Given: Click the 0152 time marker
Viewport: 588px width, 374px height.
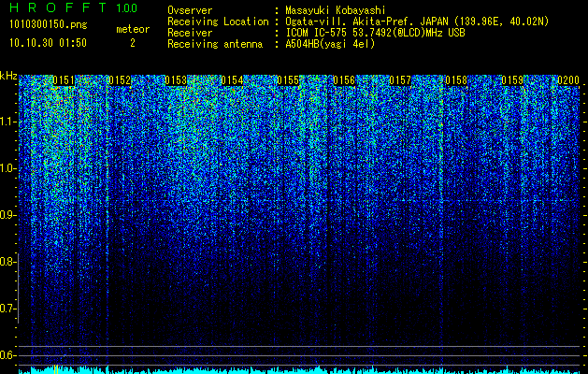Looking at the screenshot, I should 120,80.
